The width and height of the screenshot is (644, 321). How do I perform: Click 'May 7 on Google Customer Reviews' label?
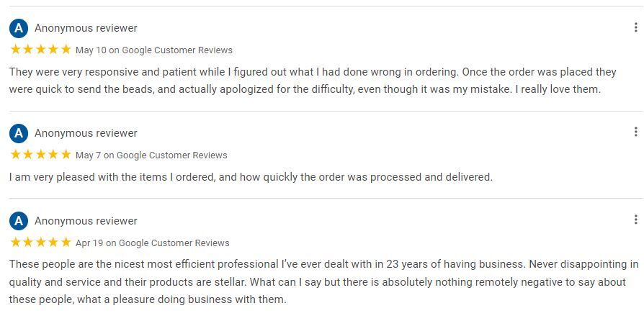tap(151, 155)
